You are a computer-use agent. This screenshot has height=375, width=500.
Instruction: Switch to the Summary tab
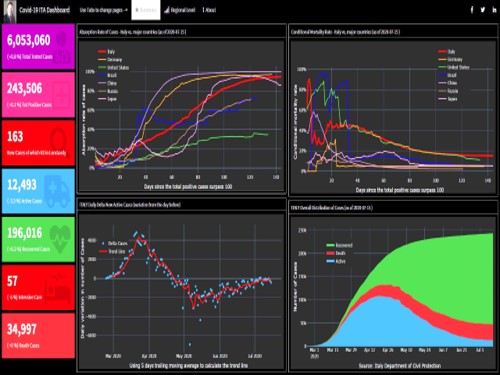click(x=146, y=10)
